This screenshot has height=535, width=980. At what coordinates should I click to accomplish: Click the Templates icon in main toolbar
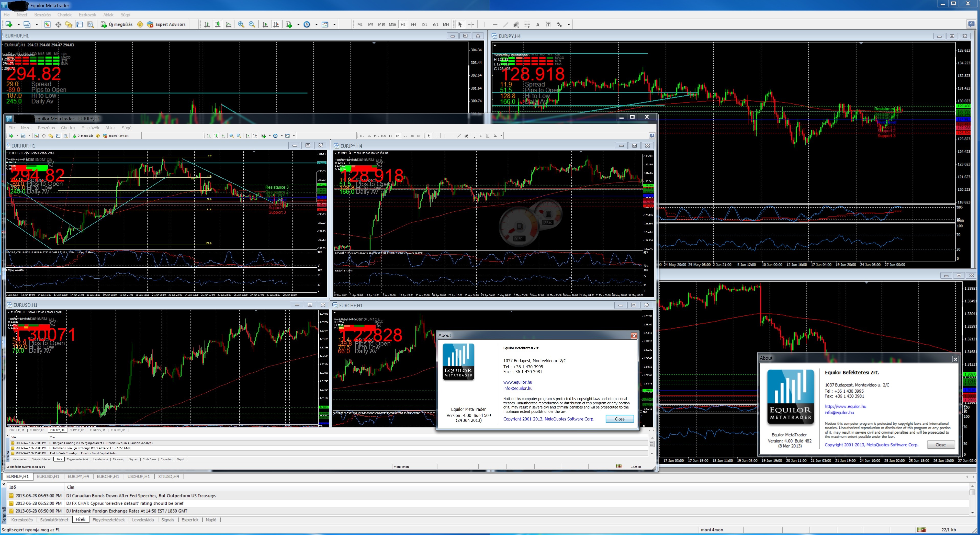(325, 24)
